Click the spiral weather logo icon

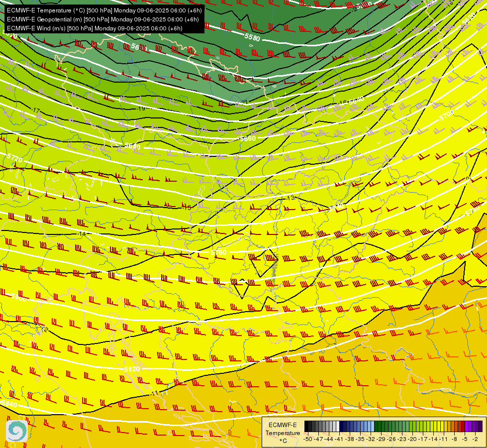point(17,431)
